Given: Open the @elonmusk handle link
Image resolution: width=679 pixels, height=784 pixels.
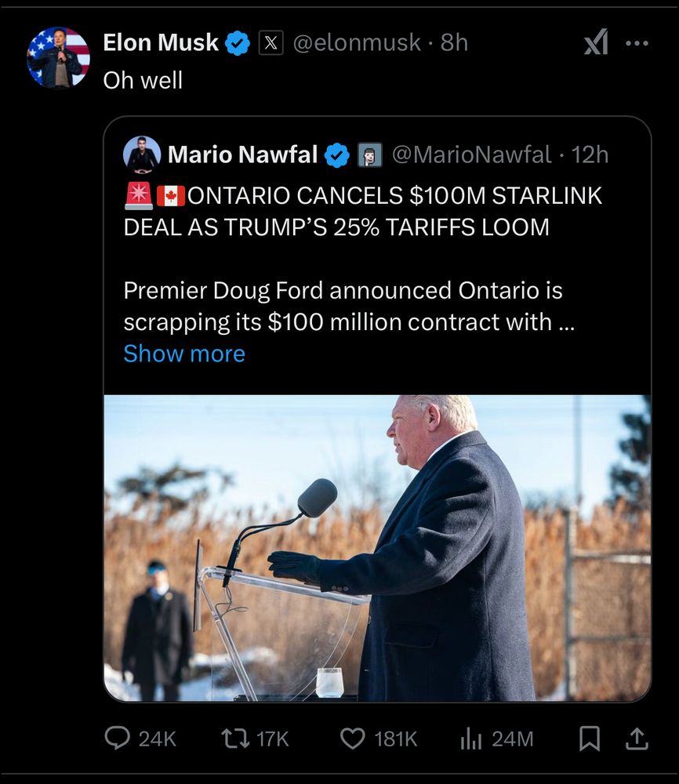Looking at the screenshot, I should (357, 43).
